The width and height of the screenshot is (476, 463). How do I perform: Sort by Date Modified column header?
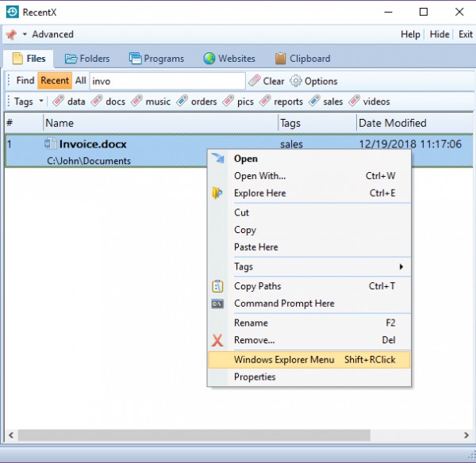click(x=415, y=123)
